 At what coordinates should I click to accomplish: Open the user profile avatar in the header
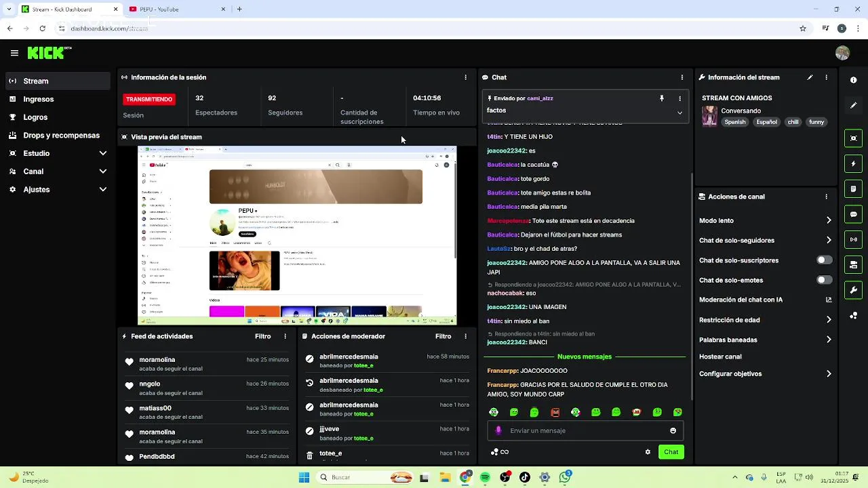pos(842,53)
